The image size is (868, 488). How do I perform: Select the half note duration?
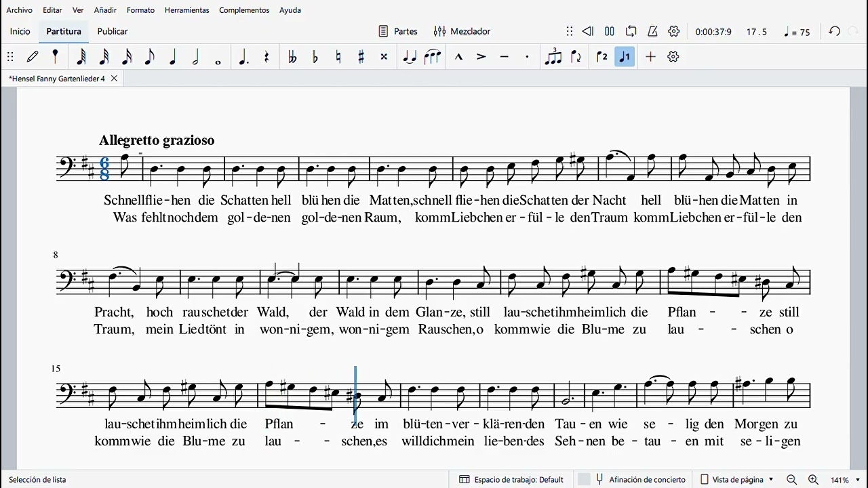pos(195,57)
